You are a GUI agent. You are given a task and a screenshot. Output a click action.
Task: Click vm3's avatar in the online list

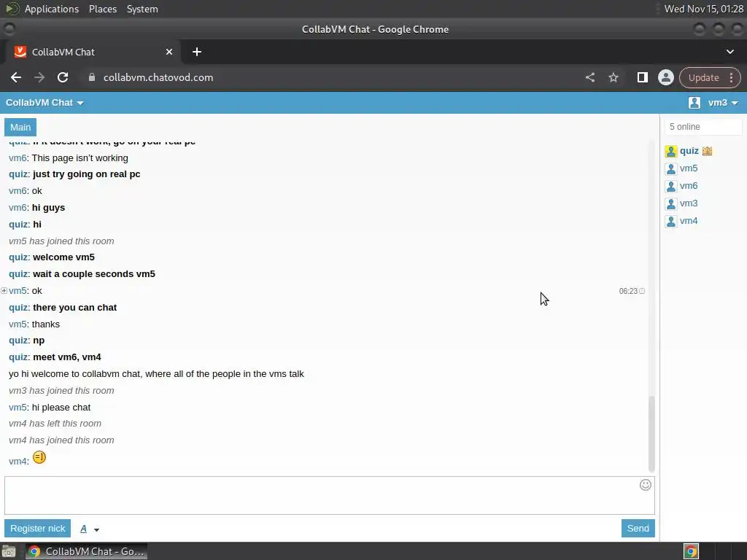click(671, 204)
